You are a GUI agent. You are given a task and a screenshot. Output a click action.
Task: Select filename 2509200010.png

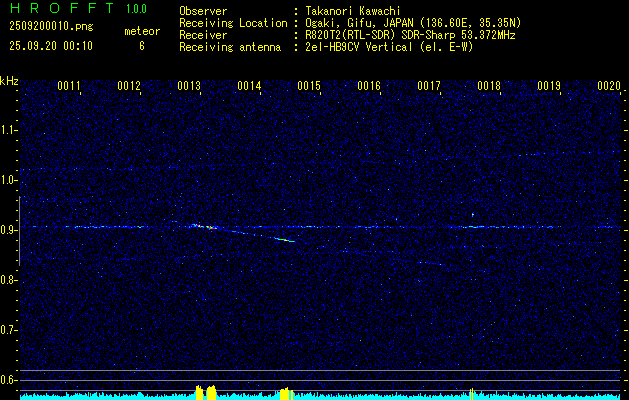tap(51, 27)
